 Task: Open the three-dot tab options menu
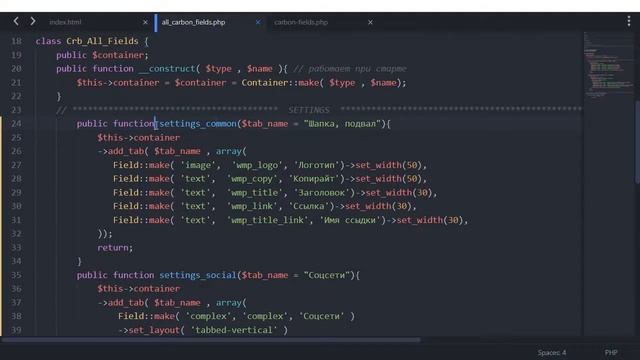coord(629,21)
